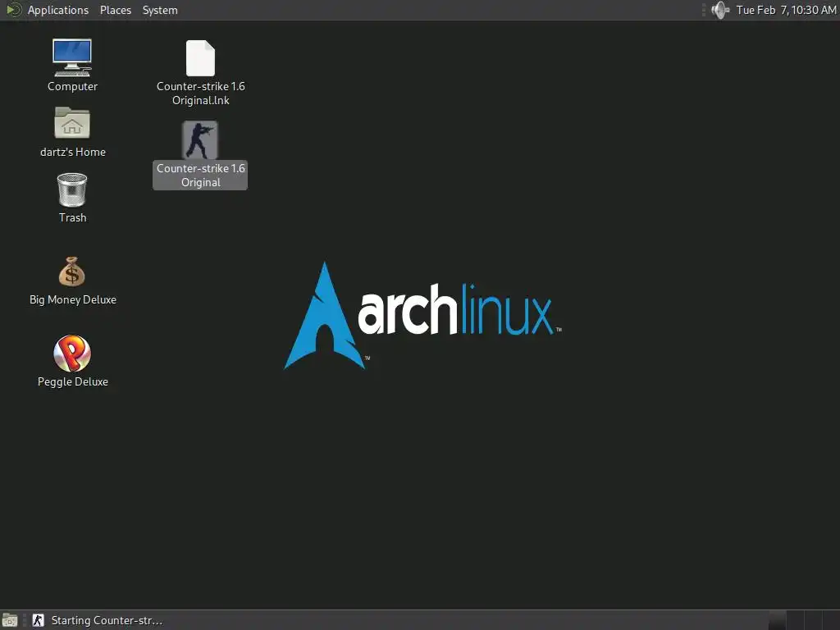840x630 pixels.
Task: Select the dartz's Home folder icon
Action: coord(72,123)
